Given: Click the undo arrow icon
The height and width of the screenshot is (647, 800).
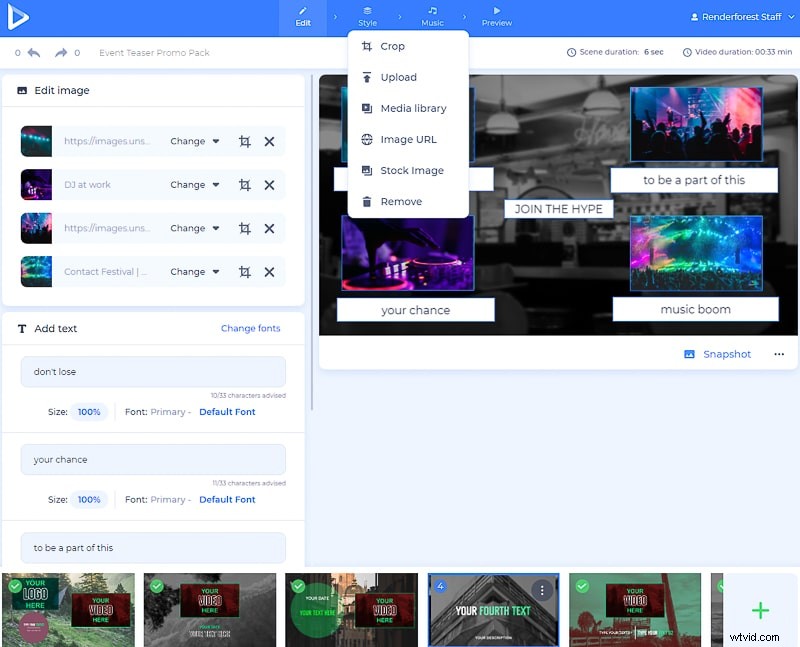Looking at the screenshot, I should coord(34,53).
